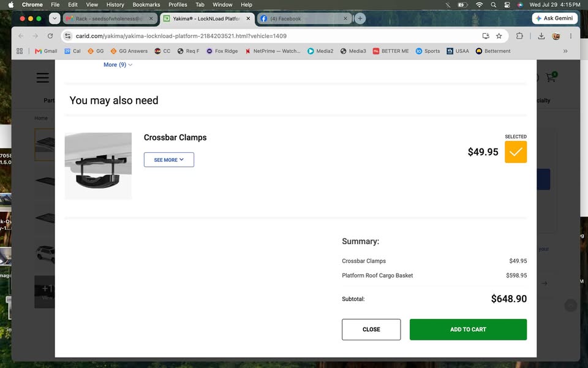Image resolution: width=588 pixels, height=368 pixels.
Task: Close the Rack tab
Action: click(x=151, y=18)
